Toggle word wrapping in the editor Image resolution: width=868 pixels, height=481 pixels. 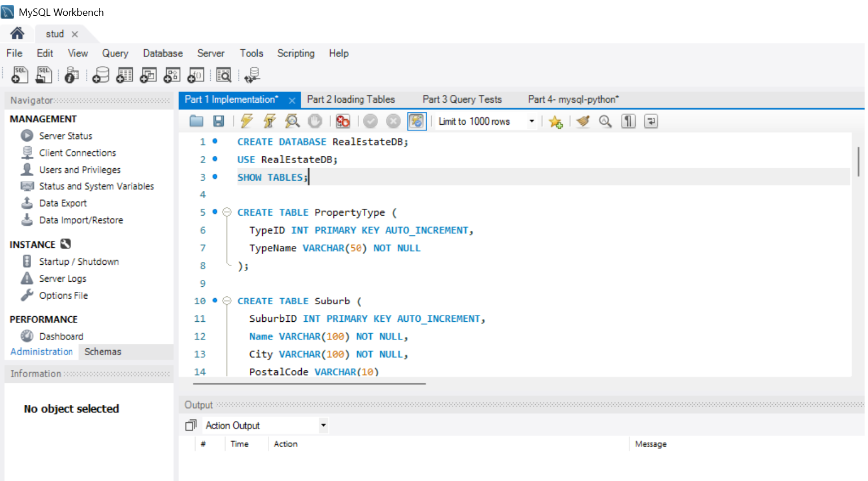click(651, 121)
